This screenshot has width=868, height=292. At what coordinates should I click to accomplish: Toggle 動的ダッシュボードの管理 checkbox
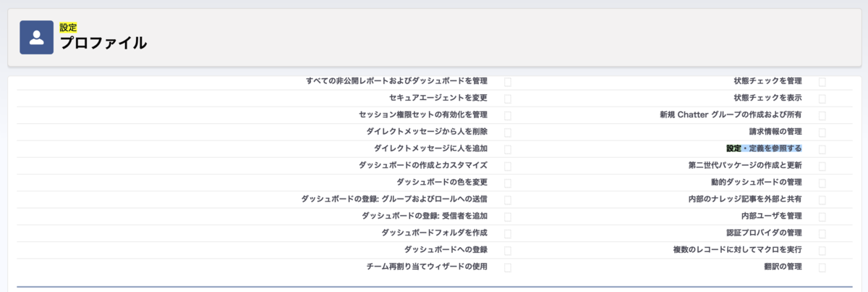point(822,183)
